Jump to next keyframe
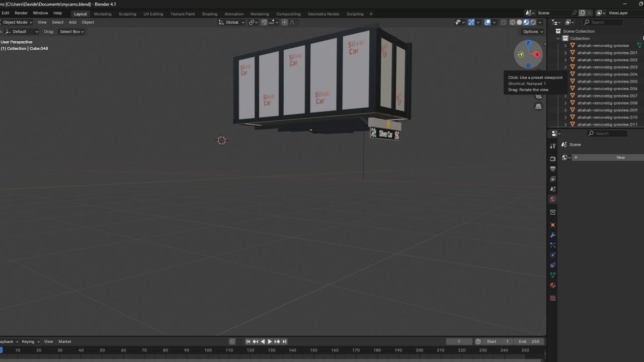 pos(277,341)
